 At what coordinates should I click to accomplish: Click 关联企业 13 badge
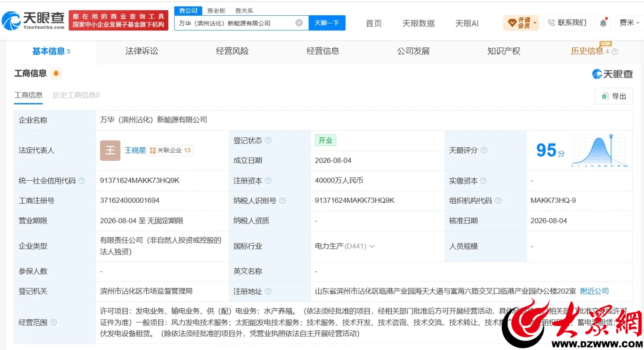pyautogui.click(x=170, y=150)
